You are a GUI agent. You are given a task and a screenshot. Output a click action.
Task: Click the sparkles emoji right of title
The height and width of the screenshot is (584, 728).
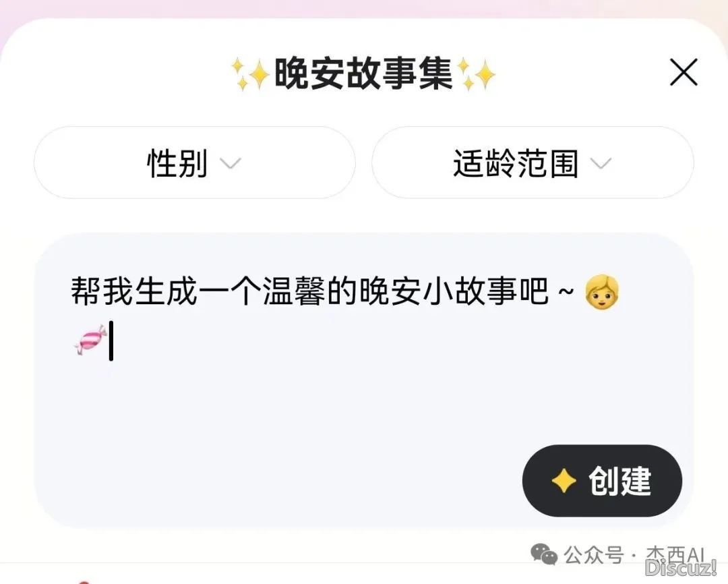pos(477,74)
